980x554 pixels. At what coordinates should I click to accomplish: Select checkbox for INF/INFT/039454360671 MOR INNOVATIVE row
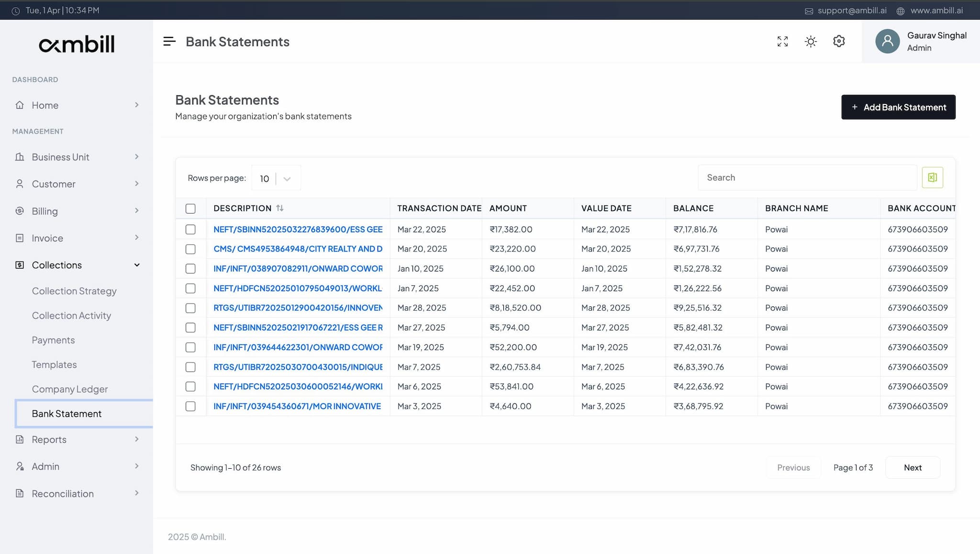coord(190,406)
